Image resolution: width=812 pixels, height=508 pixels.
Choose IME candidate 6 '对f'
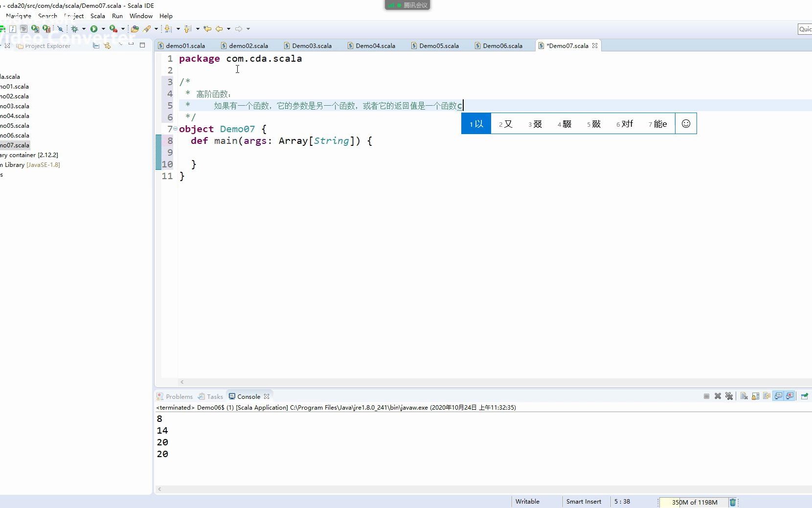coord(625,124)
